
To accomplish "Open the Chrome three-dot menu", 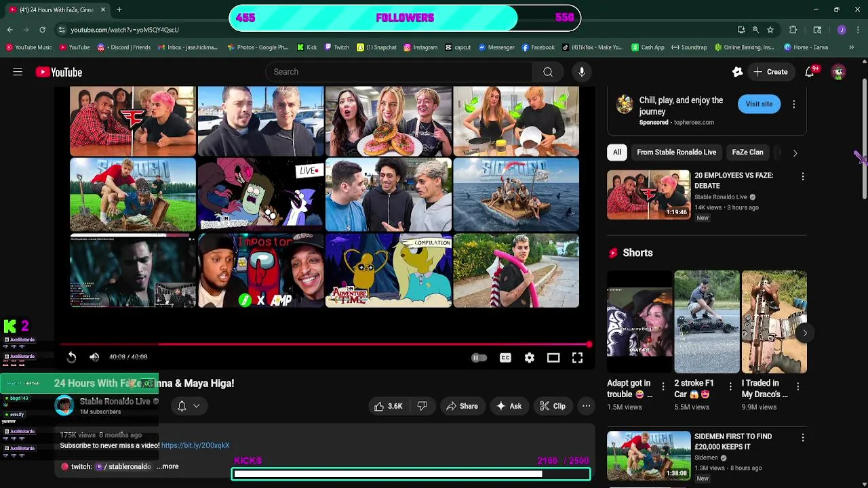I will pyautogui.click(x=859, y=30).
